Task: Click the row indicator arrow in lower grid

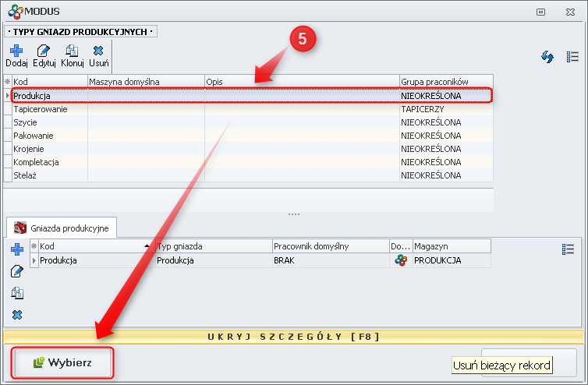Action: coord(34,260)
